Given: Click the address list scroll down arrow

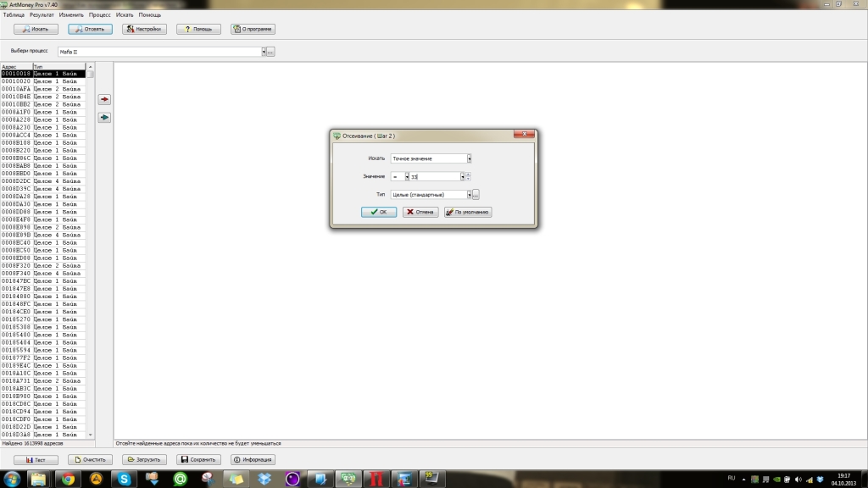Looking at the screenshot, I should click(90, 435).
